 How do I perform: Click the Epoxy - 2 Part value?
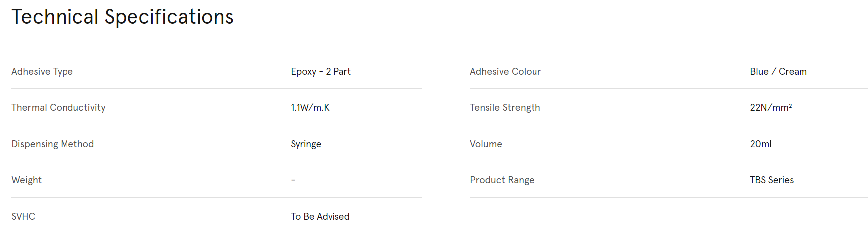click(x=321, y=71)
